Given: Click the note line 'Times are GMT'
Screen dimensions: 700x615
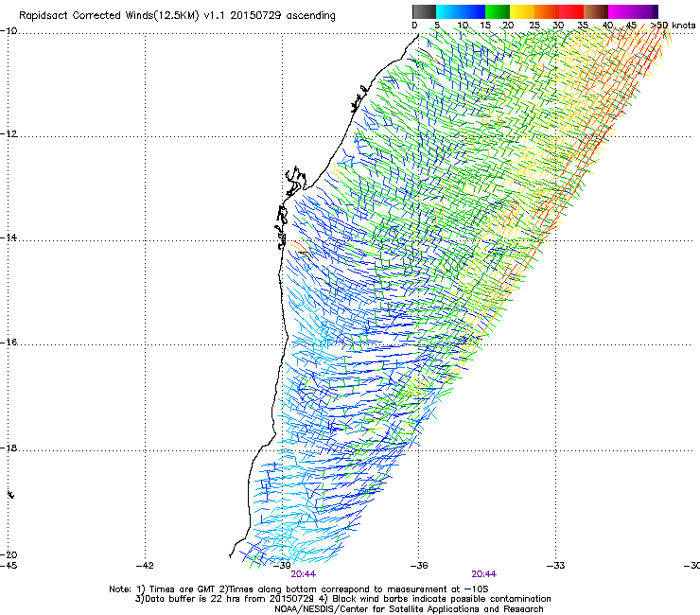Looking at the screenshot, I should pyautogui.click(x=183, y=589).
